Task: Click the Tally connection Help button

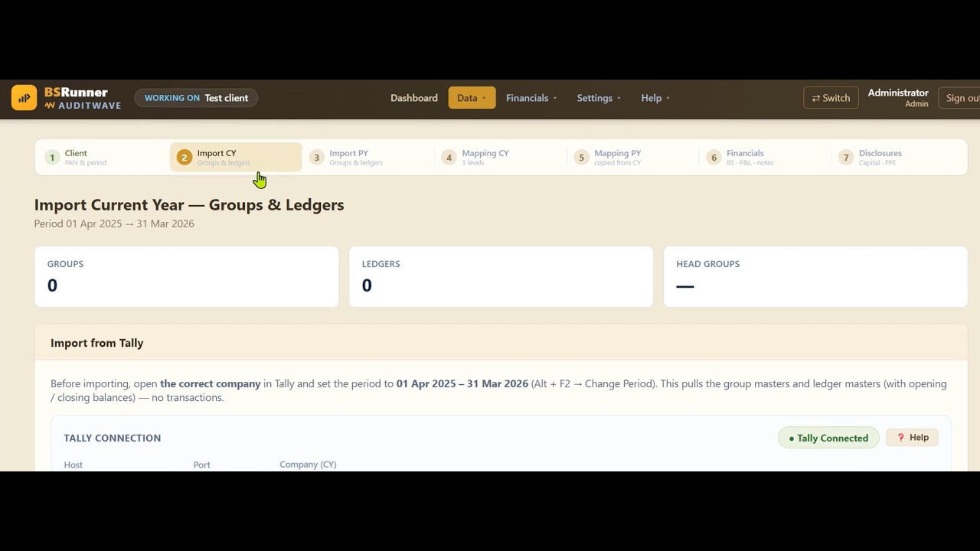Action: coord(913,438)
